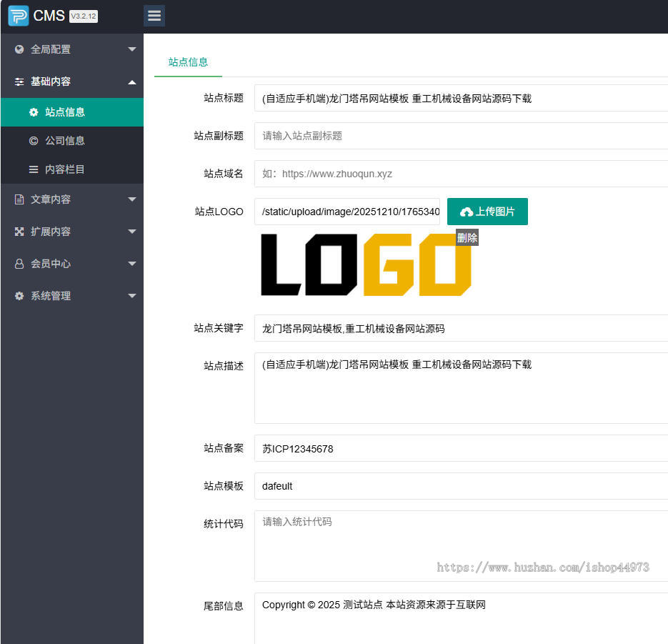Screen dimensions: 668x644
Task: Click the 上传图片 upload button
Action: coord(487,212)
